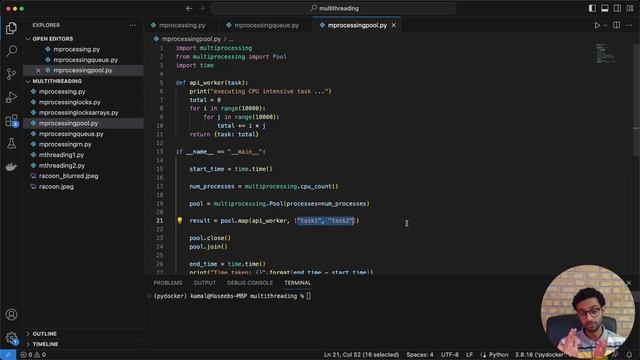Click the multithreading command center search box
640x360 pixels.
pos(334,8)
